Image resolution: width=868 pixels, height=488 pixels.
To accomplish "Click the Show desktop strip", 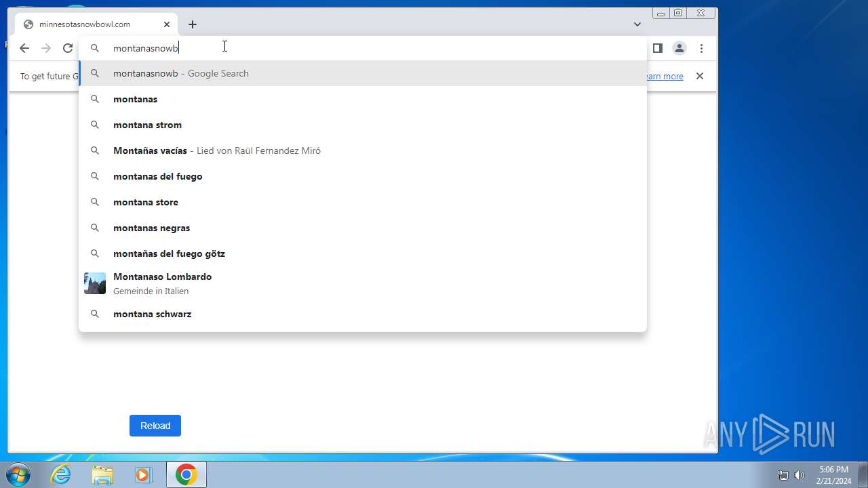I will 863,475.
